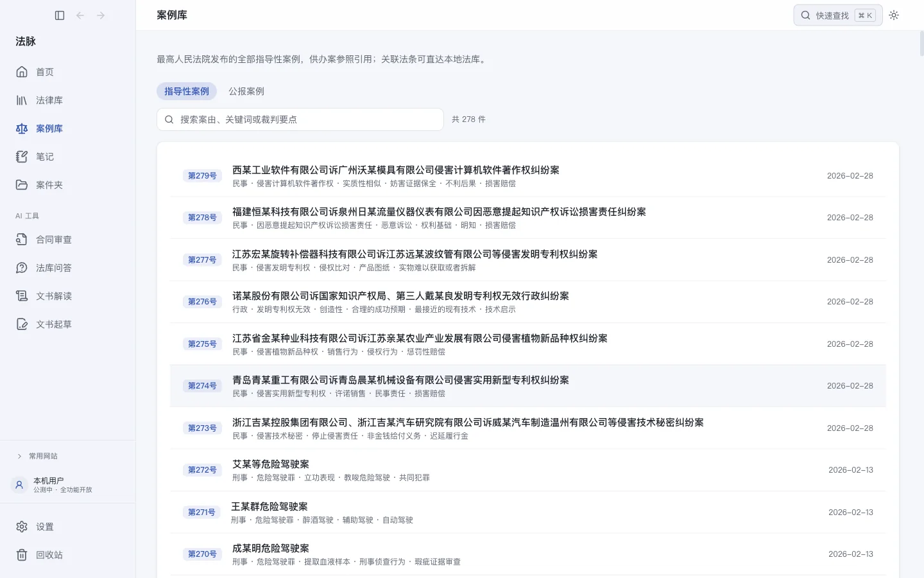Screen dimensions: 924x578
Task: Click the 第279号 case number badge
Action: (202, 176)
